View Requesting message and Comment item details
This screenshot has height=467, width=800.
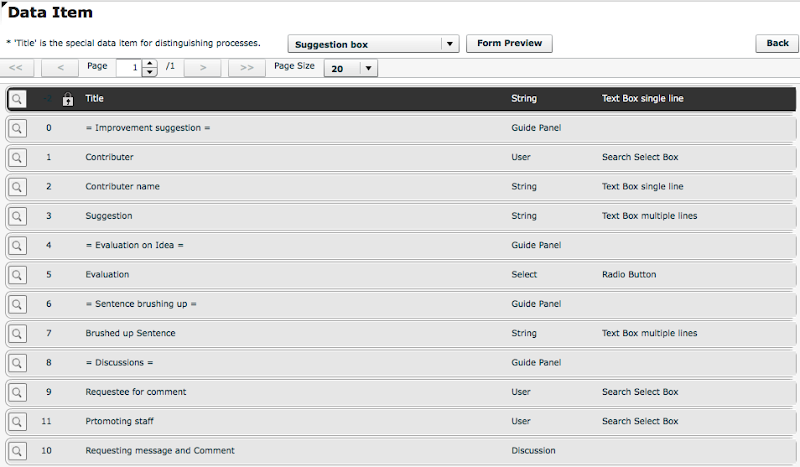point(18,451)
